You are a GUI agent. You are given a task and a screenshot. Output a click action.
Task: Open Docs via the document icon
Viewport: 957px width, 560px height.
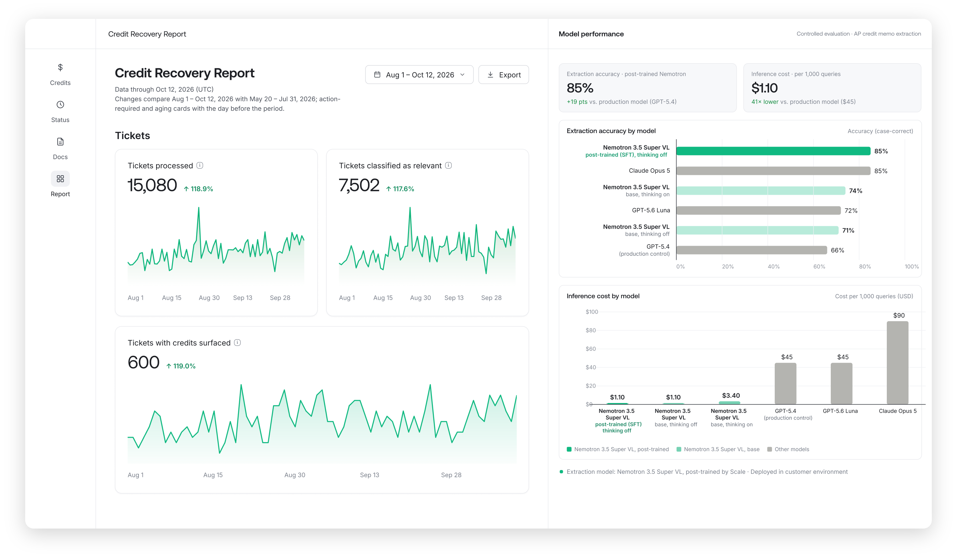(x=60, y=142)
